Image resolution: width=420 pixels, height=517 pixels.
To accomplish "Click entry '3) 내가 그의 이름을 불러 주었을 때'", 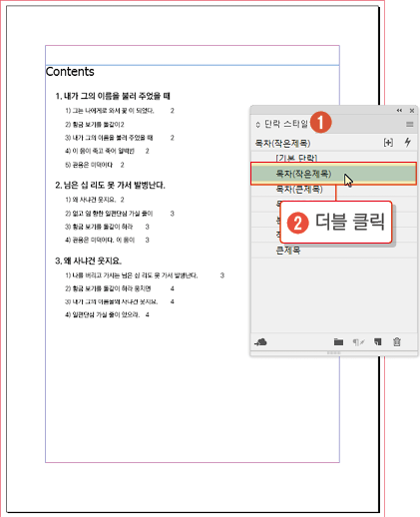I will click(x=109, y=138).
